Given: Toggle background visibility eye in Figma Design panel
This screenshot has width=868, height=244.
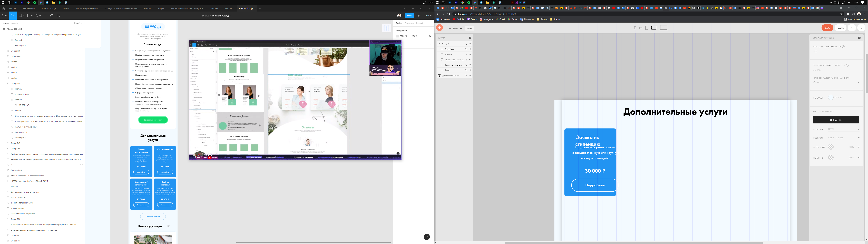Looking at the screenshot, I should click(x=430, y=36).
